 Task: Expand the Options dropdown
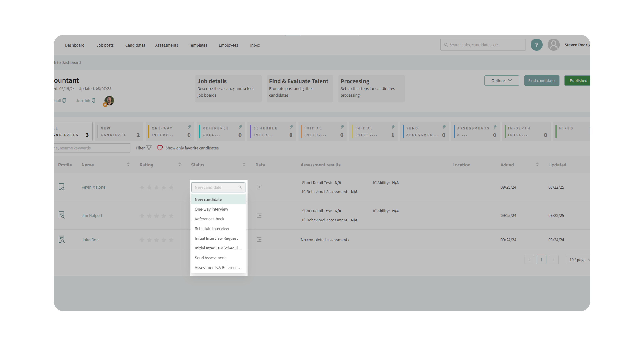click(x=501, y=81)
